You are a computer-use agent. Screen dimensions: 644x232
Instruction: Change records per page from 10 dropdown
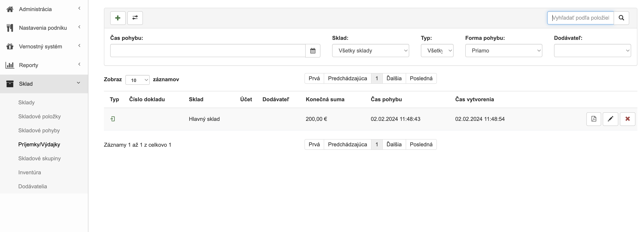point(137,80)
